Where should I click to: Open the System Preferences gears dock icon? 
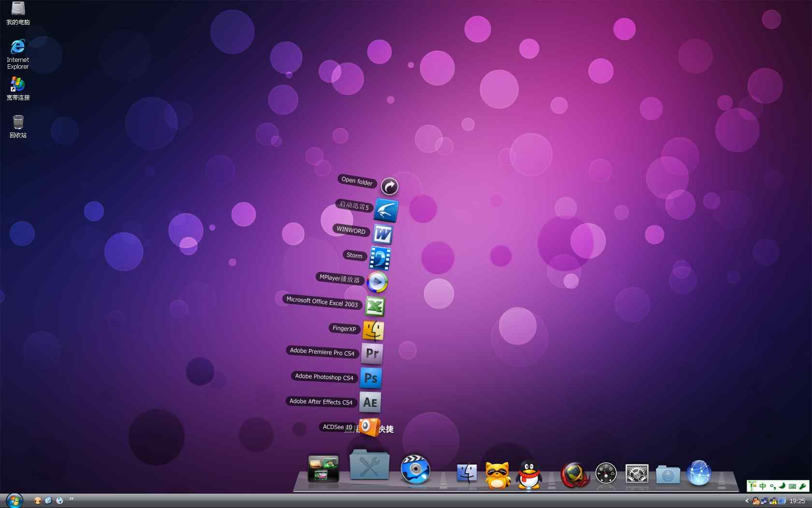point(637,474)
